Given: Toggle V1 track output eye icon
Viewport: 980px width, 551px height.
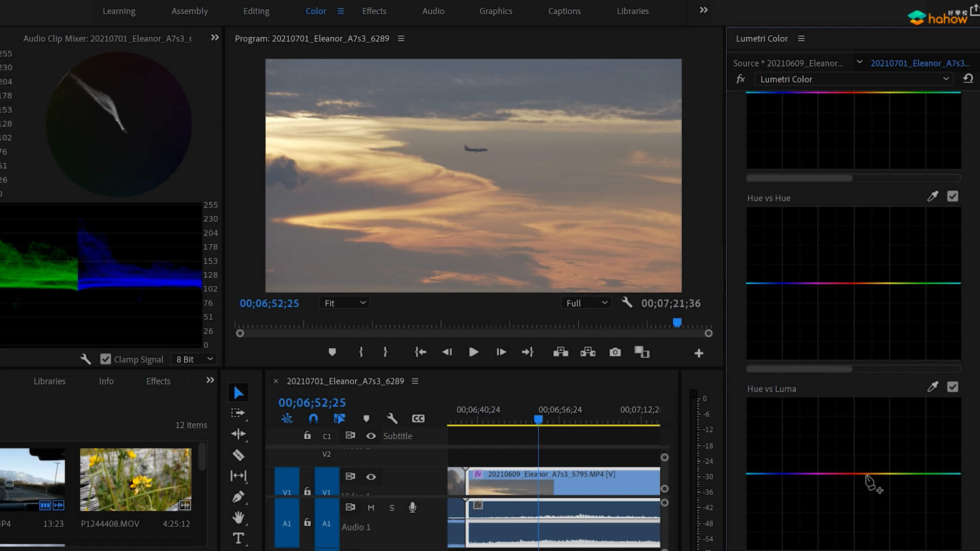Looking at the screenshot, I should click(371, 477).
